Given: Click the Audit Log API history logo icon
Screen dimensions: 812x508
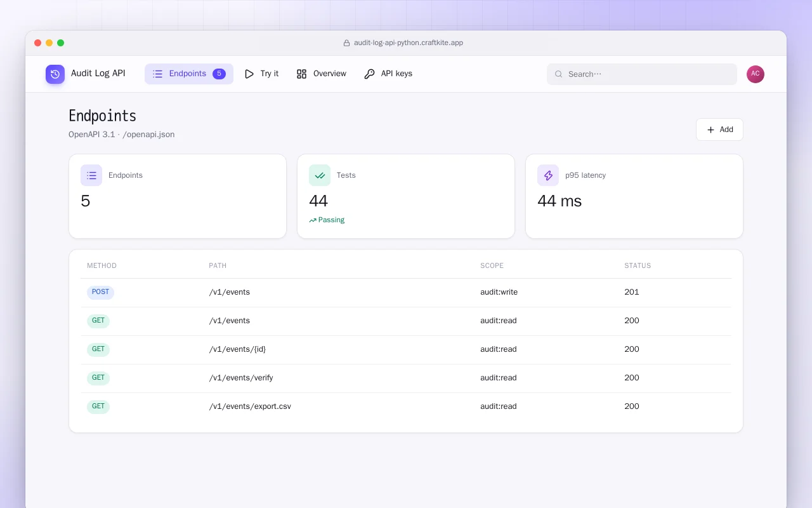Looking at the screenshot, I should [55, 74].
